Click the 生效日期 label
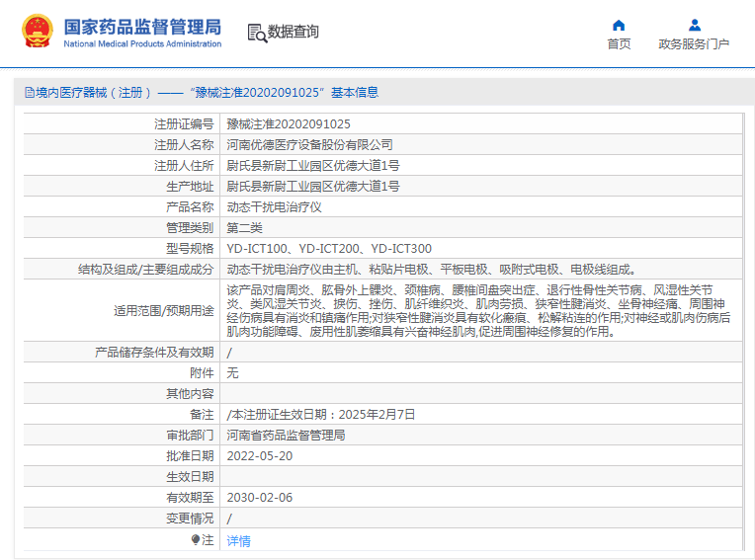 pyautogui.click(x=190, y=476)
